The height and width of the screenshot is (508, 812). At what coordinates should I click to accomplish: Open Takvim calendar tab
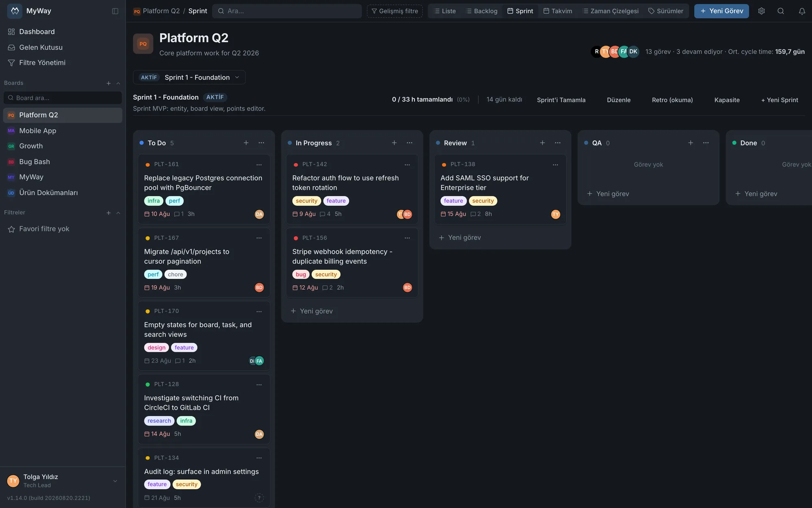(x=558, y=11)
